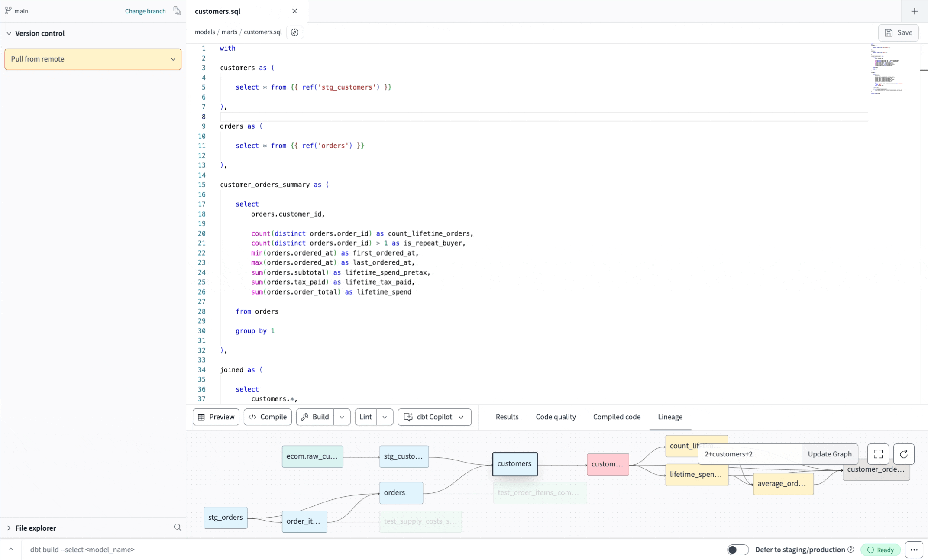Switch to the Compiled code tab
The height and width of the screenshot is (560, 928).
tap(617, 417)
